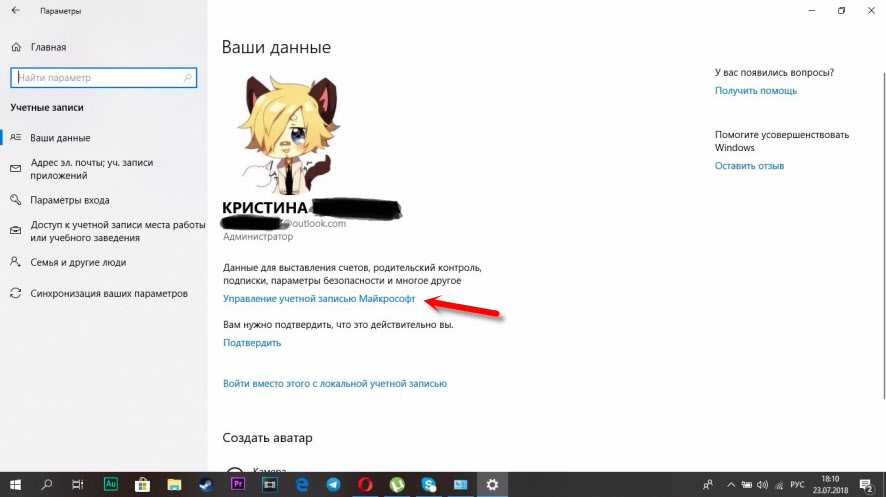Click the Найти параметр search field
Viewport: 886px width, 497px height.
coord(103,77)
